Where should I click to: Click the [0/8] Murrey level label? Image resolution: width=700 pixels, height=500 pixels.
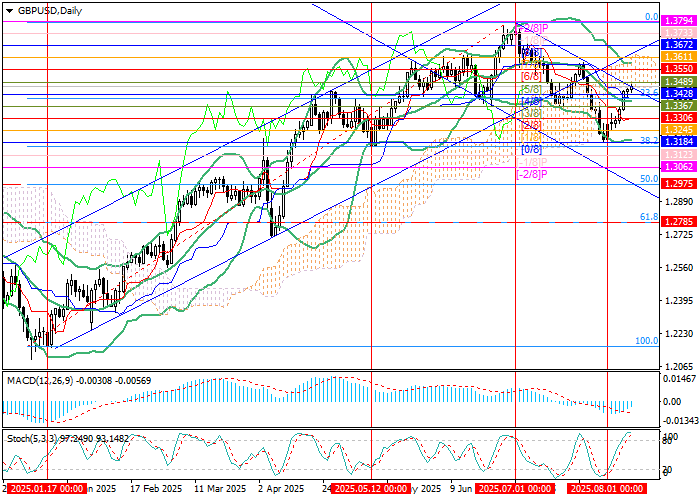531,149
